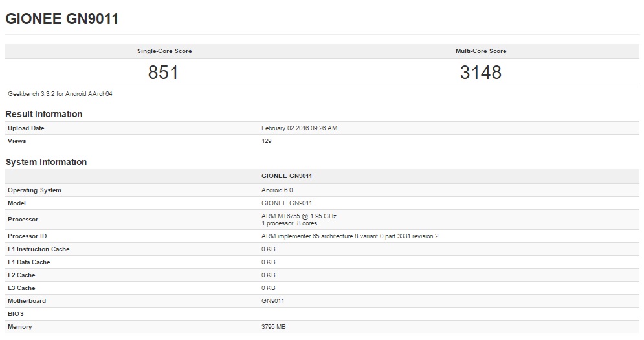Screen dimensions: 644x340
Task: Select the Multi-Core Score header
Action: 480,51
